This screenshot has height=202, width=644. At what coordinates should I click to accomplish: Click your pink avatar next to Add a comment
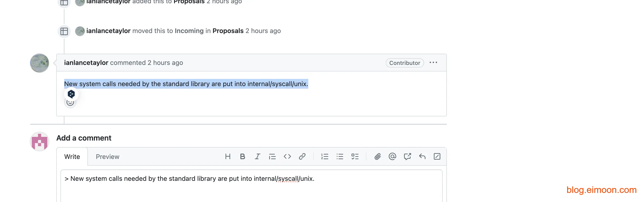tap(40, 141)
